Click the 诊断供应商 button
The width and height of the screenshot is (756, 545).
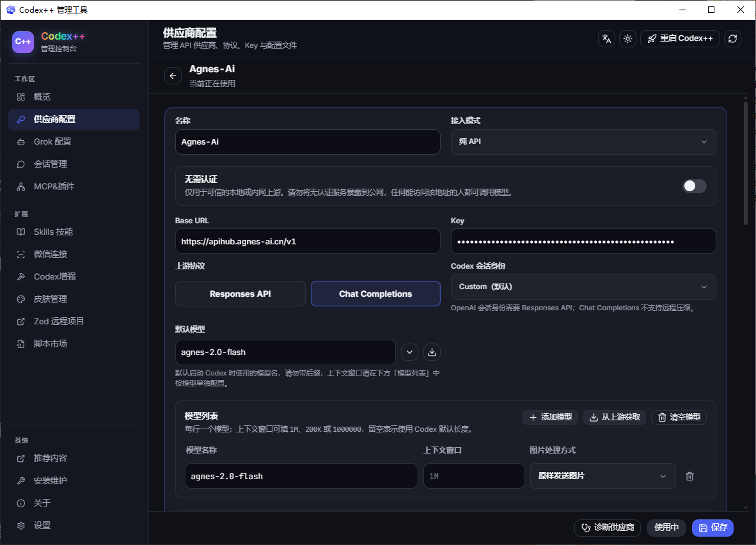point(608,528)
